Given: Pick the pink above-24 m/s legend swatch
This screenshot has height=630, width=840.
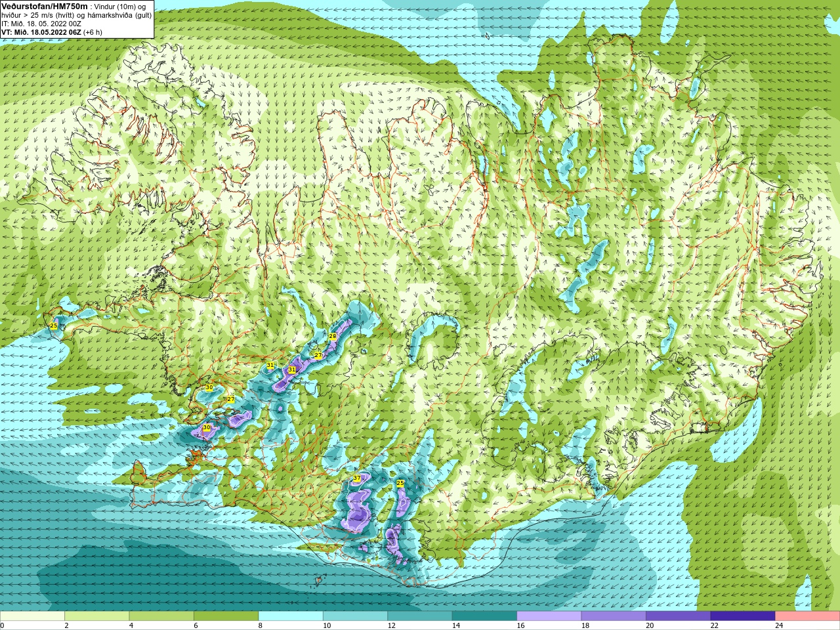Looking at the screenshot, I should tap(808, 616).
